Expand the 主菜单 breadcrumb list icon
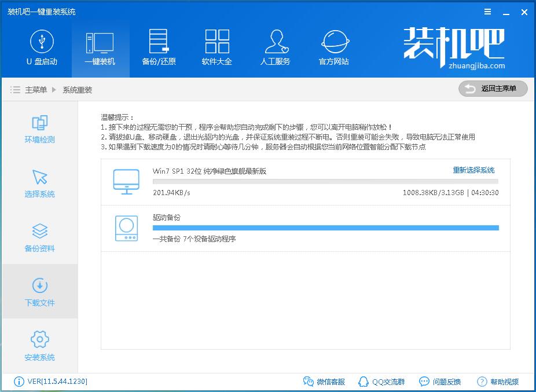 15,89
